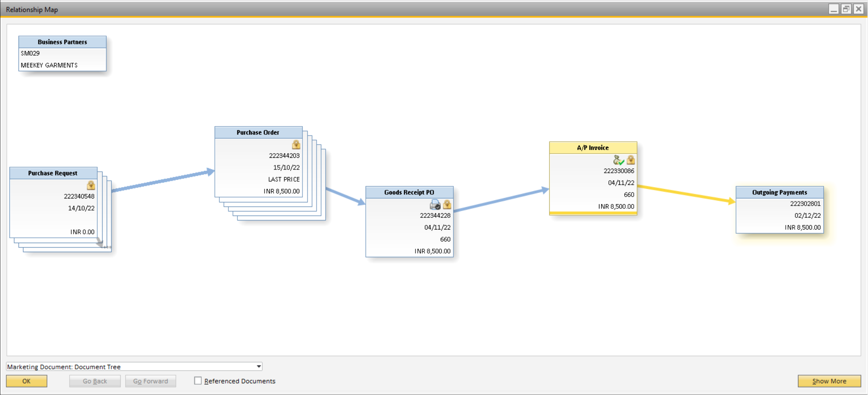Enable the Referenced Documents checkbox
Screen dimensions: 868x395
(198, 381)
